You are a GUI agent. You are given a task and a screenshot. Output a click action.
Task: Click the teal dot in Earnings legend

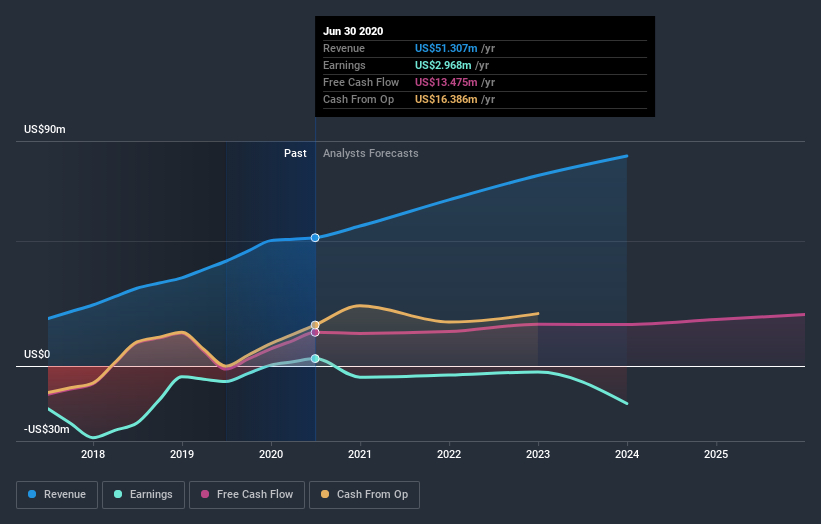[x=118, y=494]
